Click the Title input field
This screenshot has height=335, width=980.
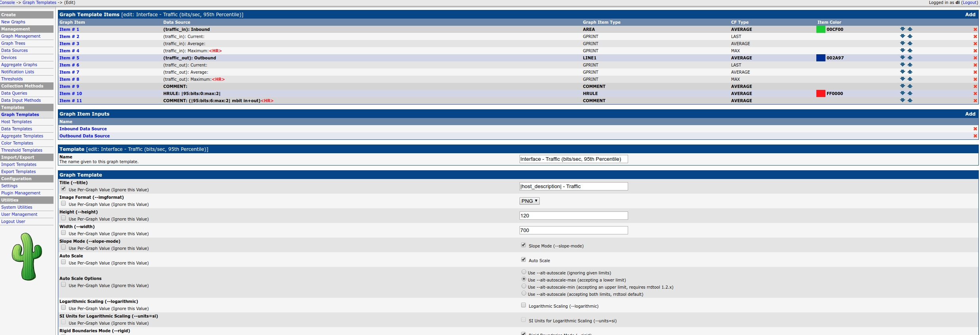point(573,186)
